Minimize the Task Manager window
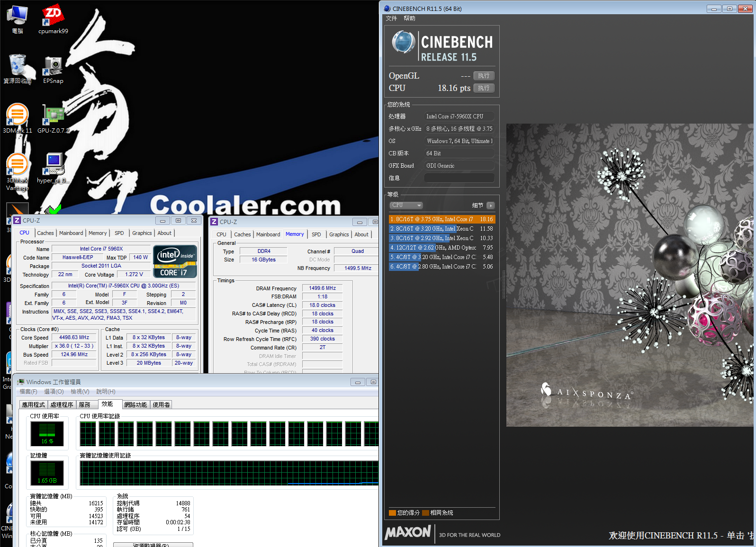This screenshot has width=756, height=547. [x=358, y=382]
